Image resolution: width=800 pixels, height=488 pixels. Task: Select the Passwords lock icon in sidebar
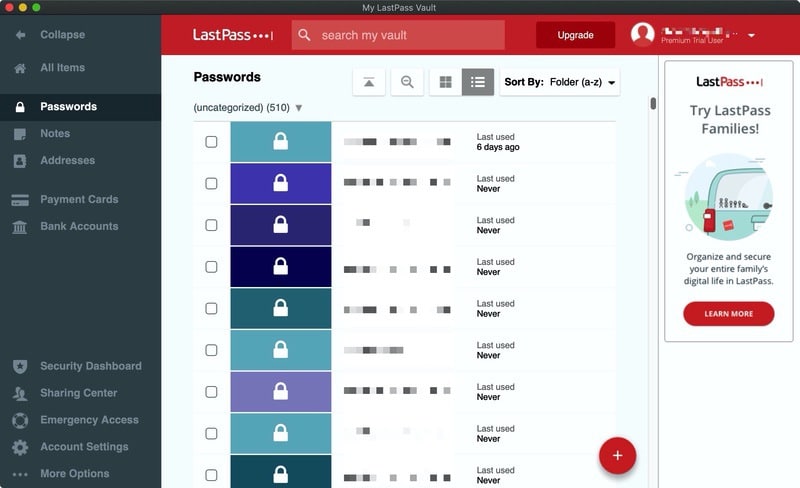coord(20,107)
